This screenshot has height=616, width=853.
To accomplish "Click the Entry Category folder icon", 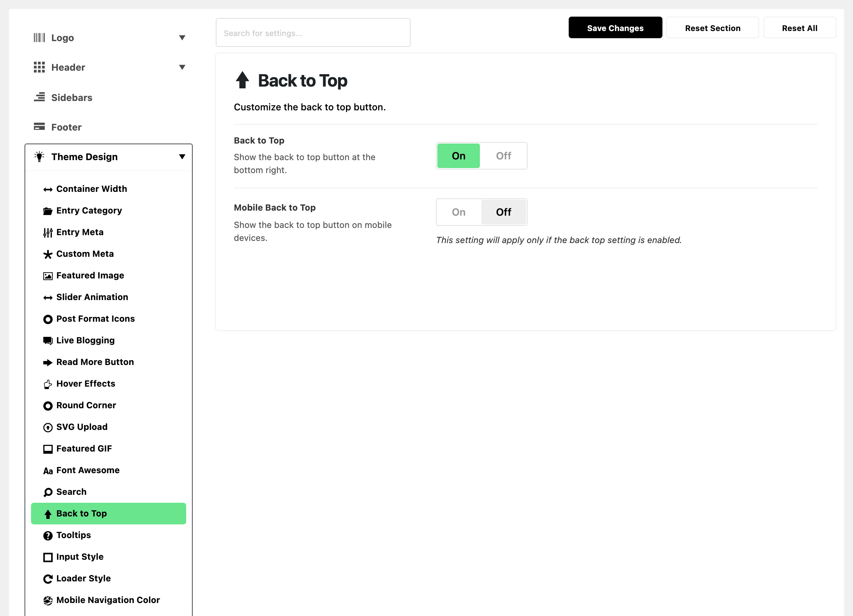I will pos(48,211).
